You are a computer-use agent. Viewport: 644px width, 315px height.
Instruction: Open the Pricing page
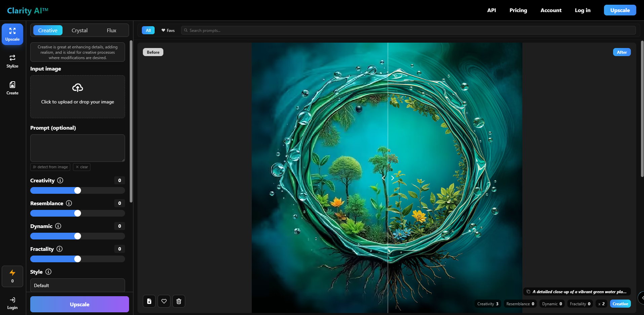(x=518, y=10)
